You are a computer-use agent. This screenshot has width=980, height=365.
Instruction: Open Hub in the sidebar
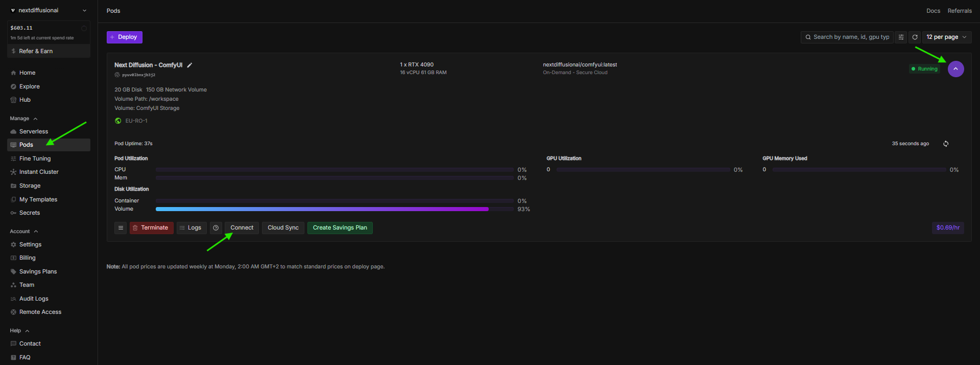pos(49,100)
